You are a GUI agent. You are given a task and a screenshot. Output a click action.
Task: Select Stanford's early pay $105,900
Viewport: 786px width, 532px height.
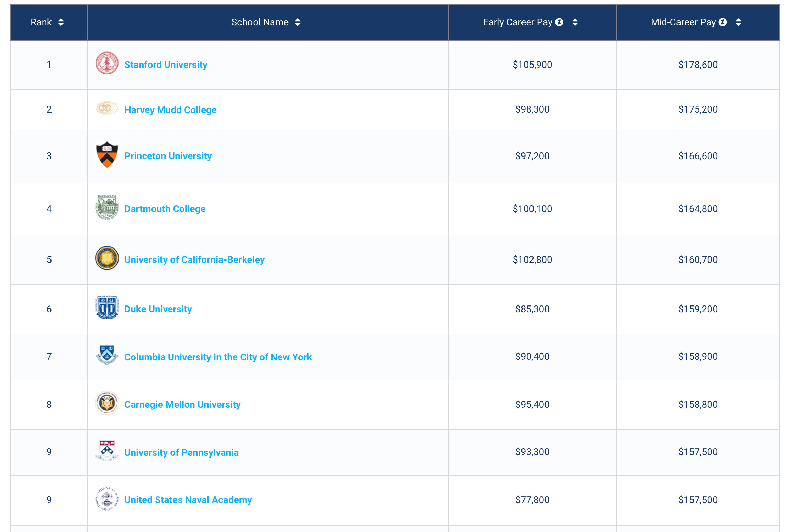[x=532, y=65]
